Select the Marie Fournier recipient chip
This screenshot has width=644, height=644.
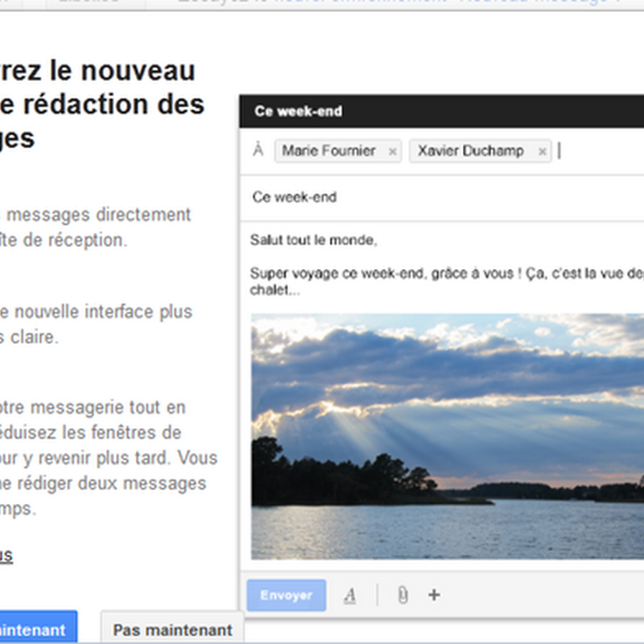(338, 151)
